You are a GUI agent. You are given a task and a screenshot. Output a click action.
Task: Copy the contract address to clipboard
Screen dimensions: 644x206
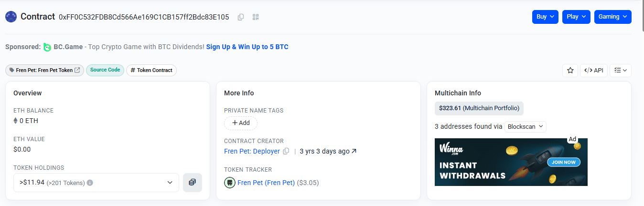click(241, 17)
